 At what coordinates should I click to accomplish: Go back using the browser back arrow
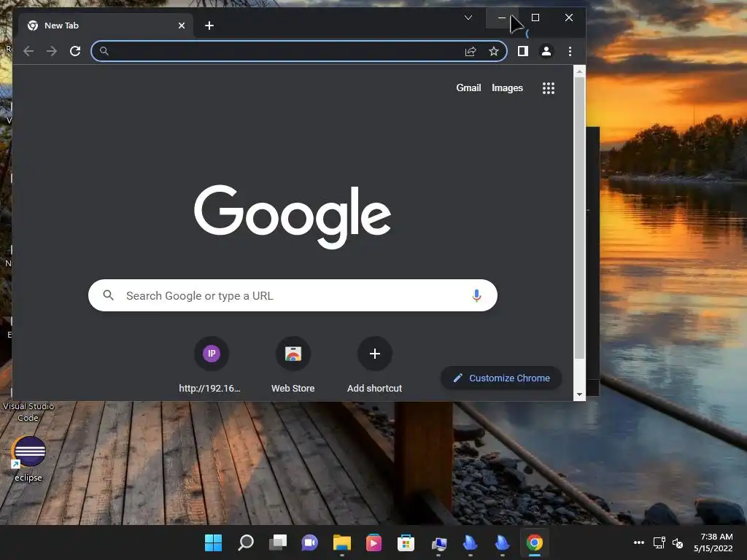[x=28, y=51]
